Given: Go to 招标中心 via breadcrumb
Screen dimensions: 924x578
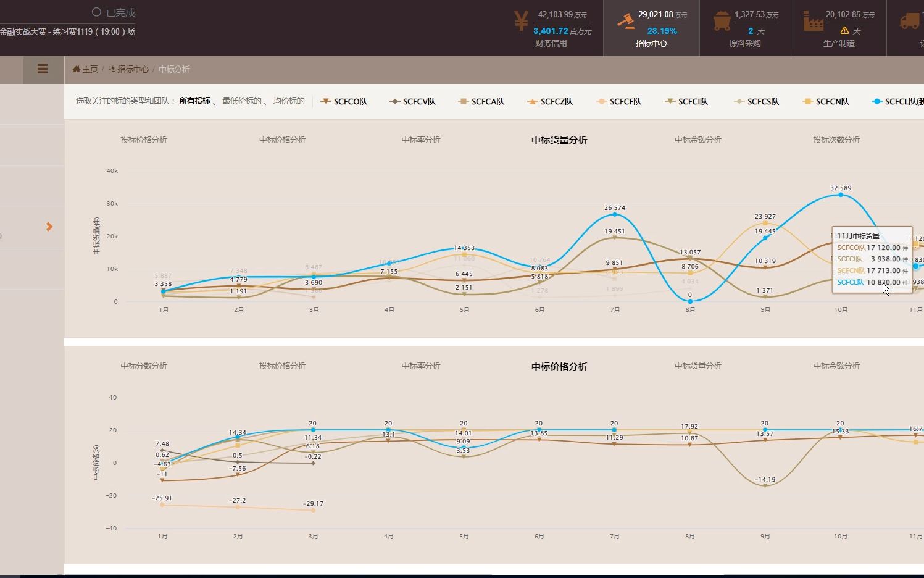Looking at the screenshot, I should 133,69.
